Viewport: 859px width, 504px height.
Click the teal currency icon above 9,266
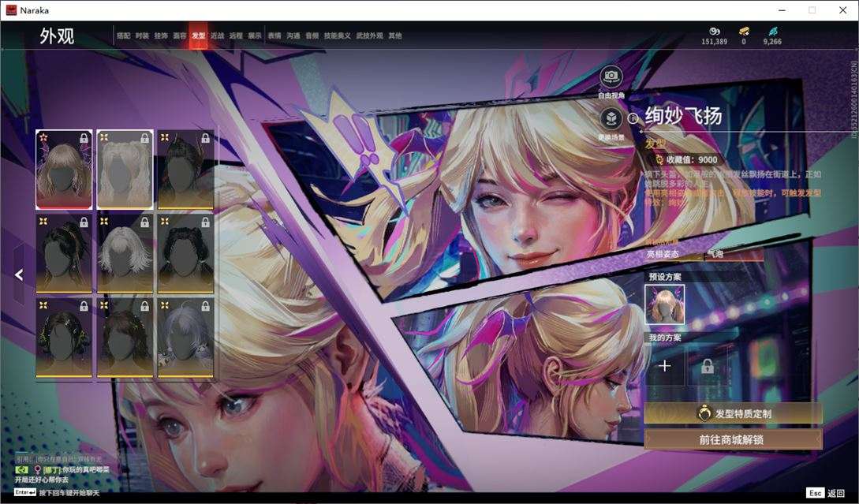coord(772,32)
